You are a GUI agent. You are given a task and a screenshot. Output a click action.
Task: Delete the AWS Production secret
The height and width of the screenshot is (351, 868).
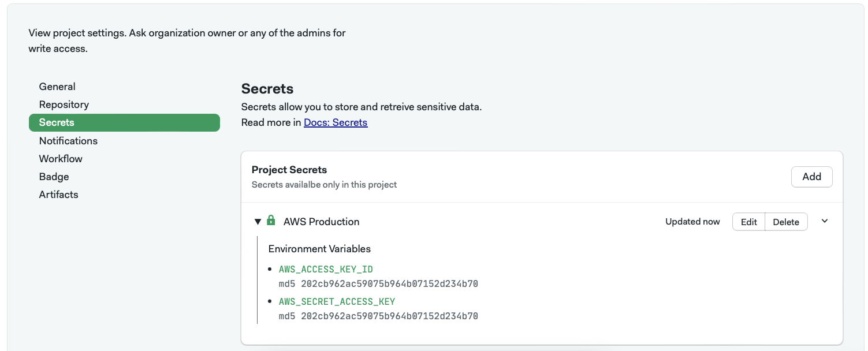click(786, 221)
